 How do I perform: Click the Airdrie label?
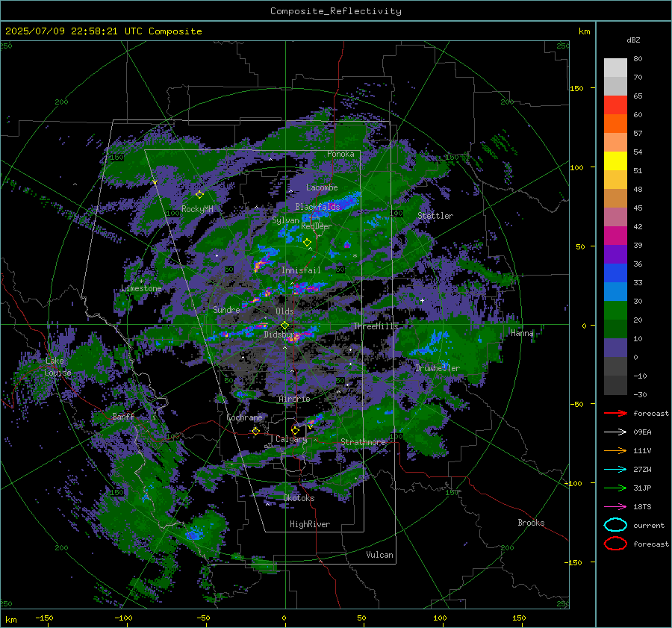294,399
